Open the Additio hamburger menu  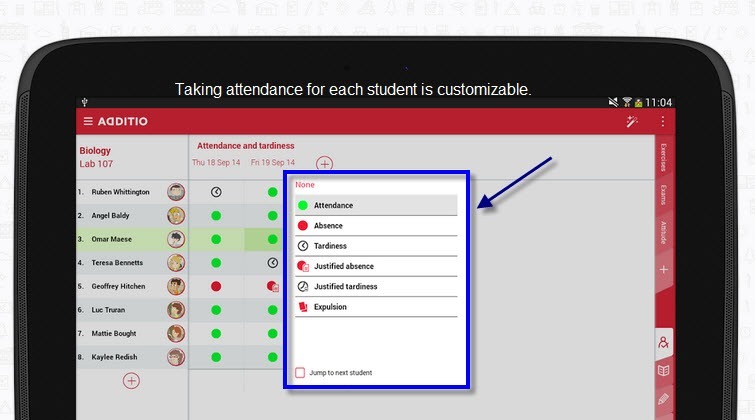coord(88,121)
